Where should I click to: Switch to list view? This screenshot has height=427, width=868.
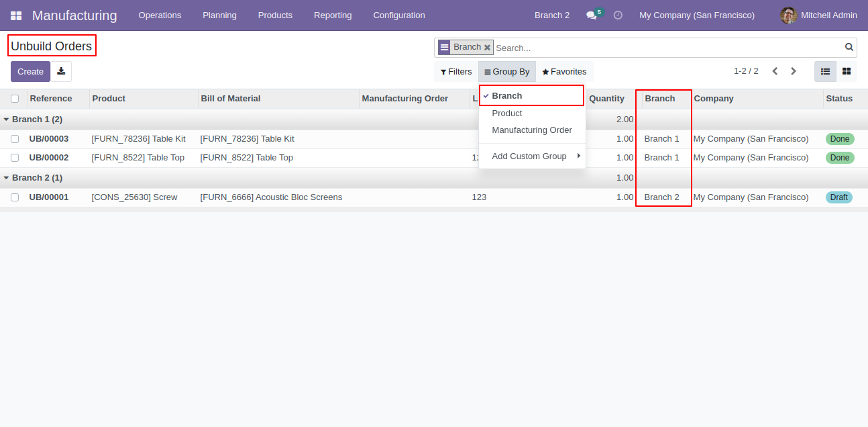point(825,71)
